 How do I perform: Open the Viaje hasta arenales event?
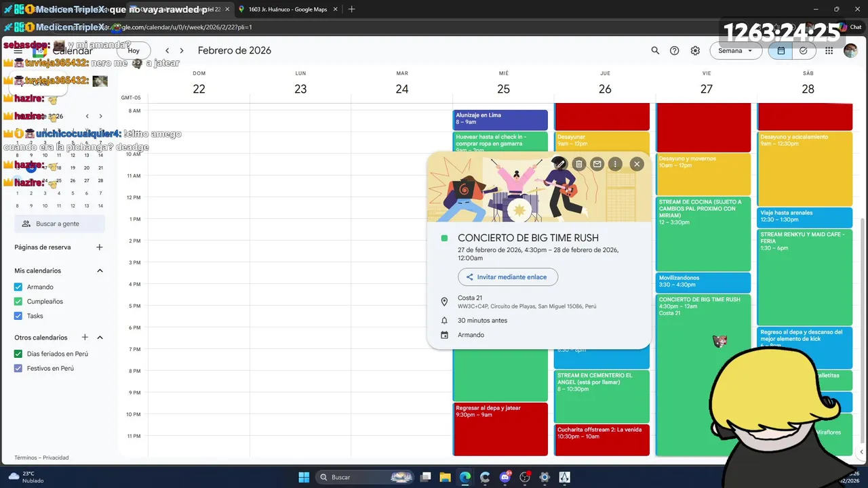coord(805,217)
